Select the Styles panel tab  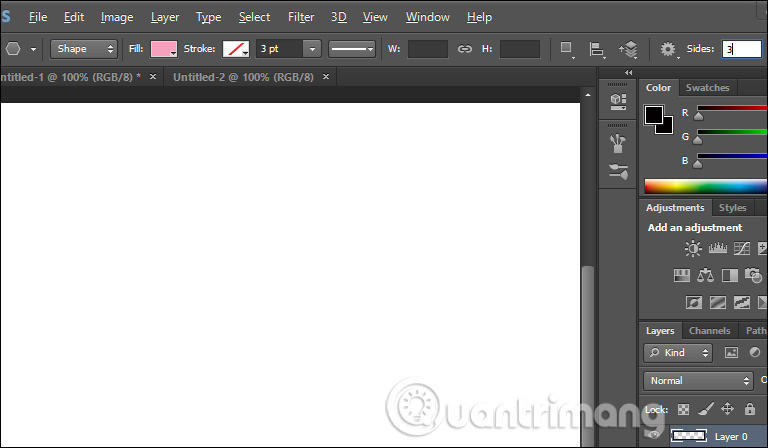click(x=732, y=208)
